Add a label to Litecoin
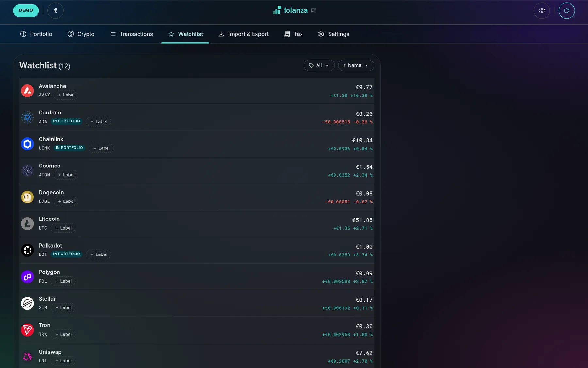The image size is (588, 368). tap(63, 228)
